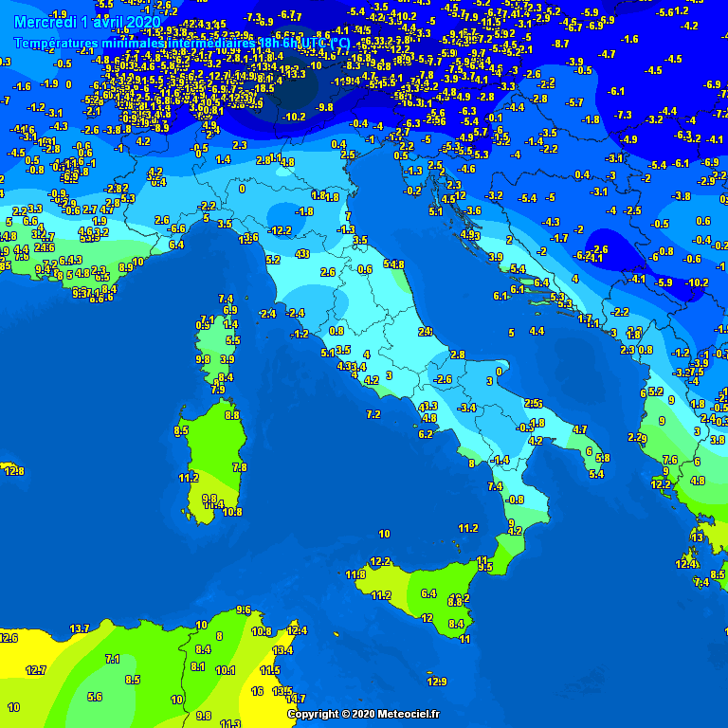Click the 13.4 temperature in eastern Tunisia
Image resolution: width=728 pixels, height=728 pixels.
point(282,650)
